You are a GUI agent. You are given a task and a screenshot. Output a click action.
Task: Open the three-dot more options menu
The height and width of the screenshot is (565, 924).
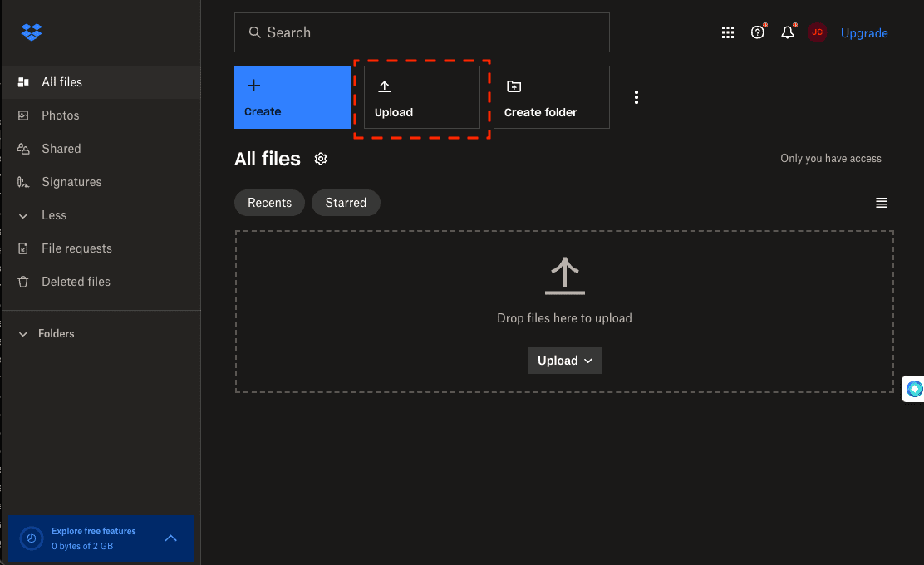pyautogui.click(x=636, y=97)
